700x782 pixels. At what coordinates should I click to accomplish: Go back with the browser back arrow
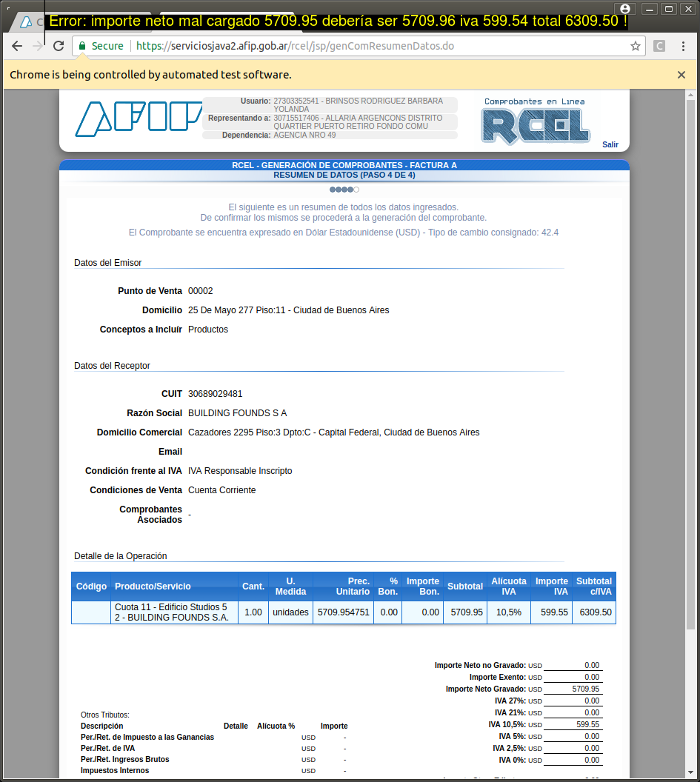click(x=17, y=46)
